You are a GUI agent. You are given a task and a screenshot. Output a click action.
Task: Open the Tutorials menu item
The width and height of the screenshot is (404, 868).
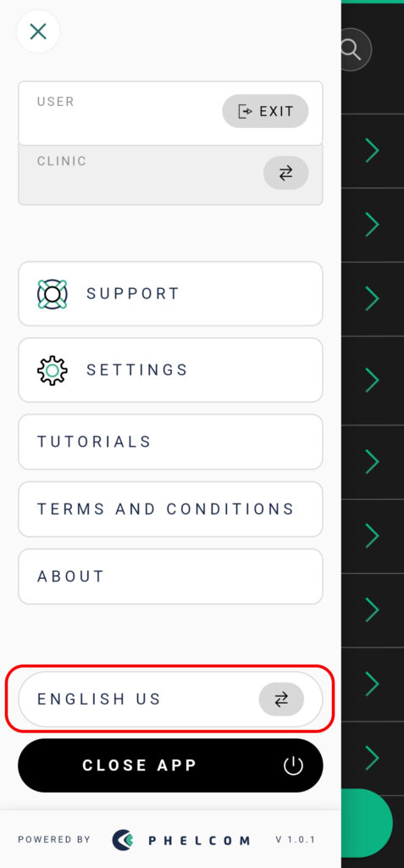[x=170, y=442]
